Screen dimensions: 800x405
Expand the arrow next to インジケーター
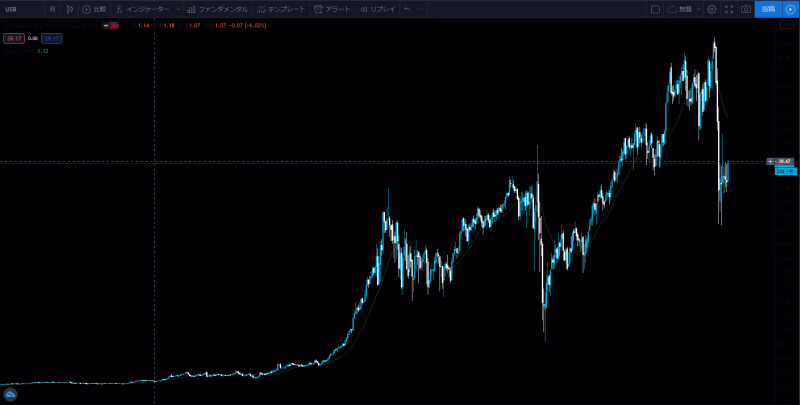[178, 9]
